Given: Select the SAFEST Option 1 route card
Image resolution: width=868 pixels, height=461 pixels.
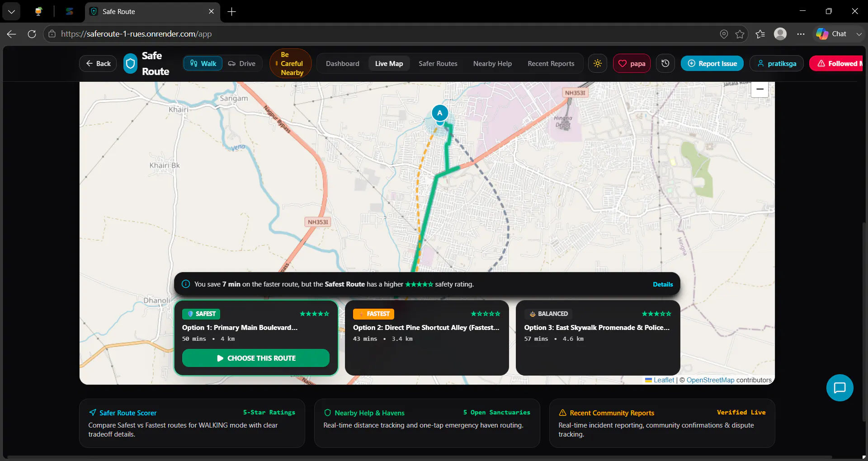Looking at the screenshot, I should click(x=256, y=338).
